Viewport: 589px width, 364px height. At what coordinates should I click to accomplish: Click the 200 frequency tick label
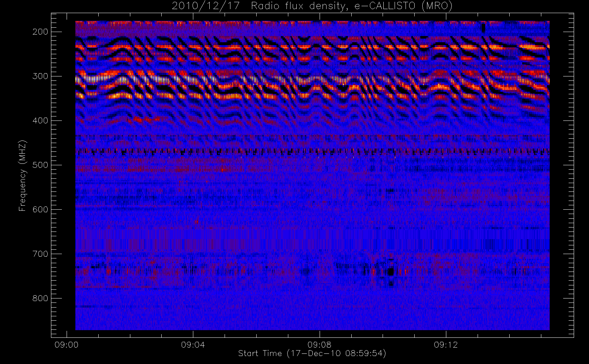point(40,32)
